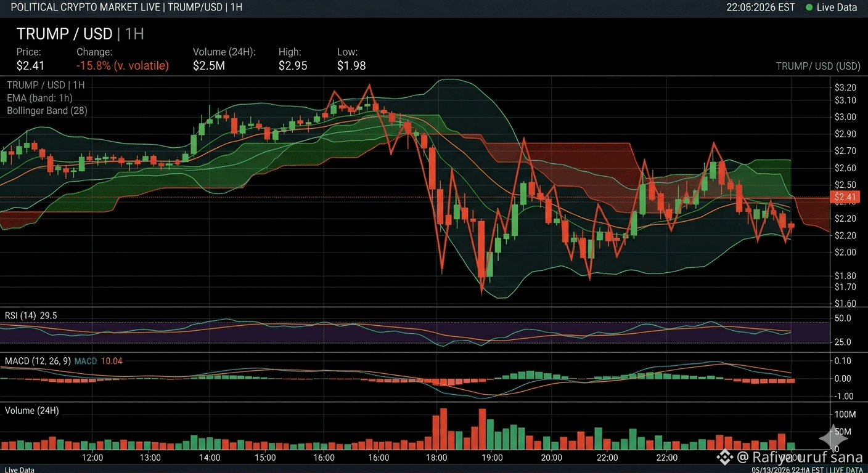Viewport: 868px width, 473px height.
Task: Open the "RSI (14)" indicator label
Action: (x=20, y=315)
